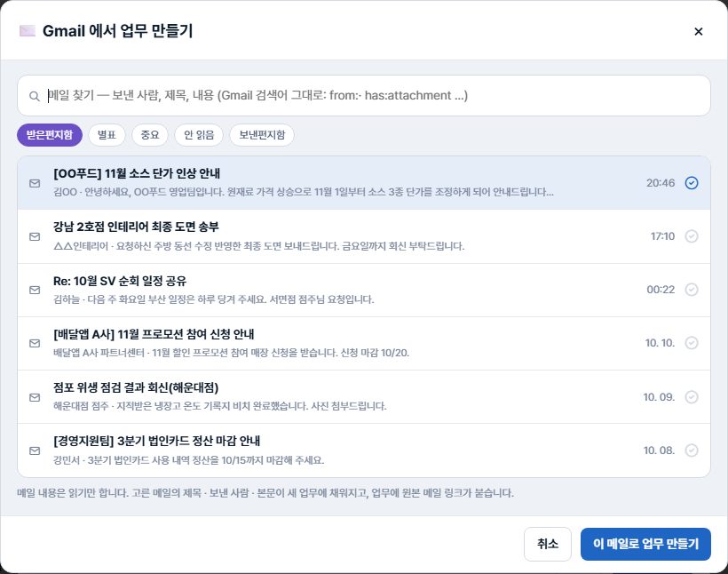Image resolution: width=728 pixels, height=574 pixels.
Task: Click preview text starting with 김OO · 안녕하세요
Action: (304, 192)
